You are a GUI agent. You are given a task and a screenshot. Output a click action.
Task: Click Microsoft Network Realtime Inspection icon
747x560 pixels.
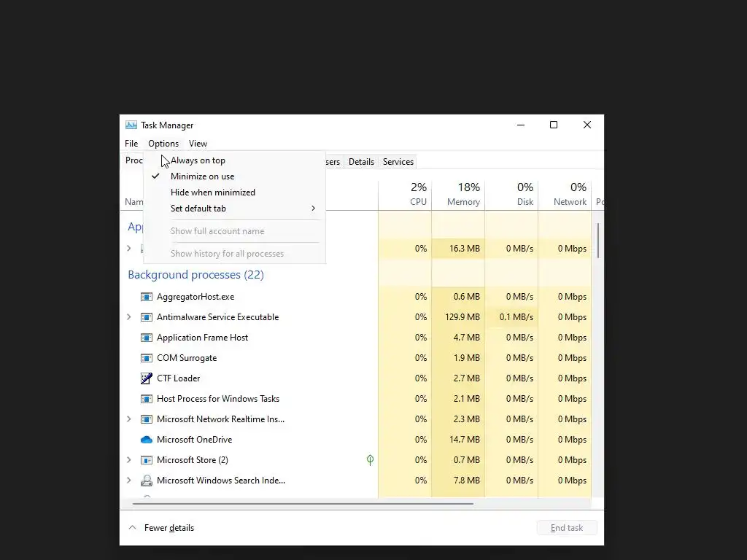click(146, 419)
